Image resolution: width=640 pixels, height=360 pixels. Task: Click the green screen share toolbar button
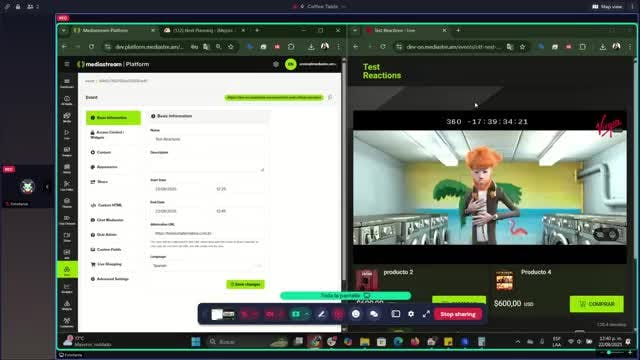[x=296, y=314]
